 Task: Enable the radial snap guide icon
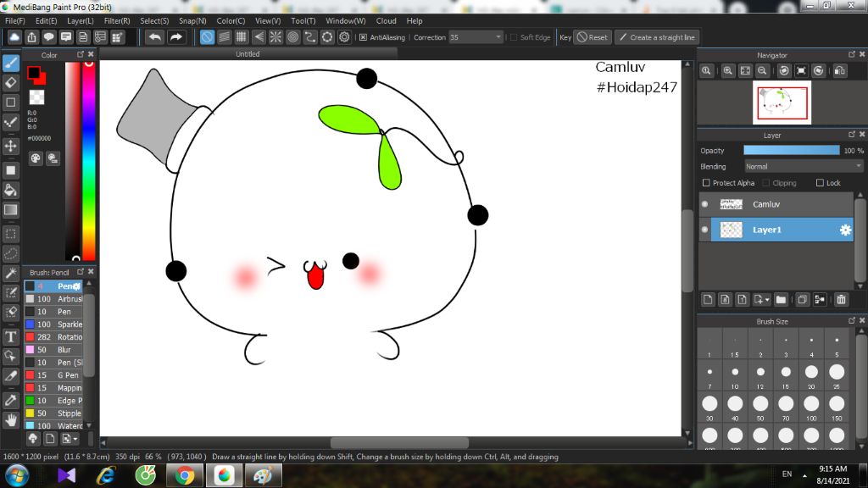275,37
